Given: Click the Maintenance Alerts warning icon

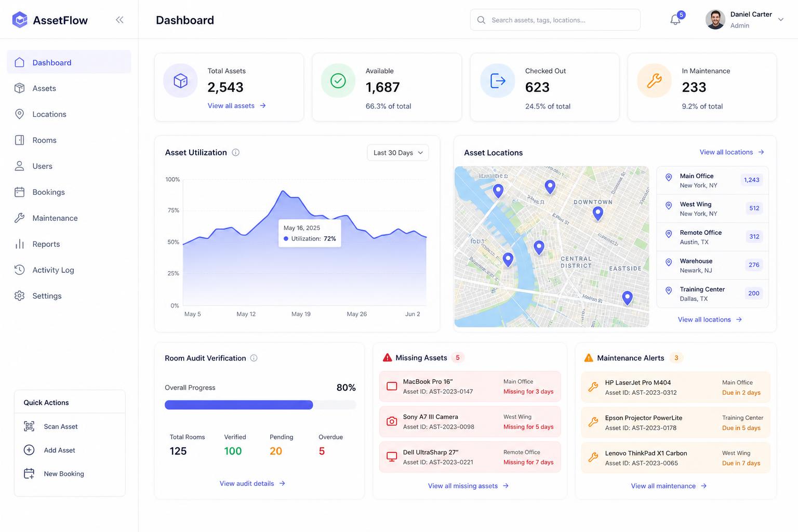Looking at the screenshot, I should coord(589,358).
